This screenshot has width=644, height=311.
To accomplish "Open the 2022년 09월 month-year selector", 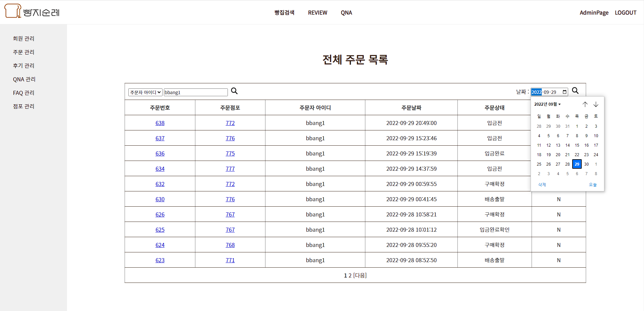I will click(x=547, y=104).
